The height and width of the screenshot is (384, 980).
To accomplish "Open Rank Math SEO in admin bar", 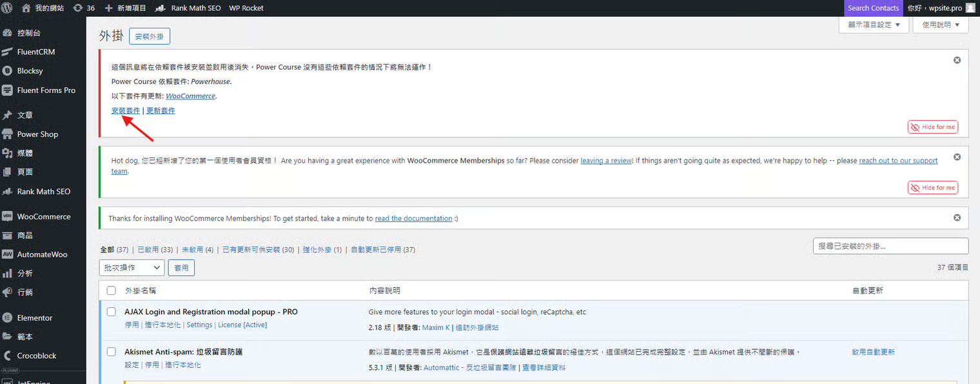I will click(x=188, y=8).
